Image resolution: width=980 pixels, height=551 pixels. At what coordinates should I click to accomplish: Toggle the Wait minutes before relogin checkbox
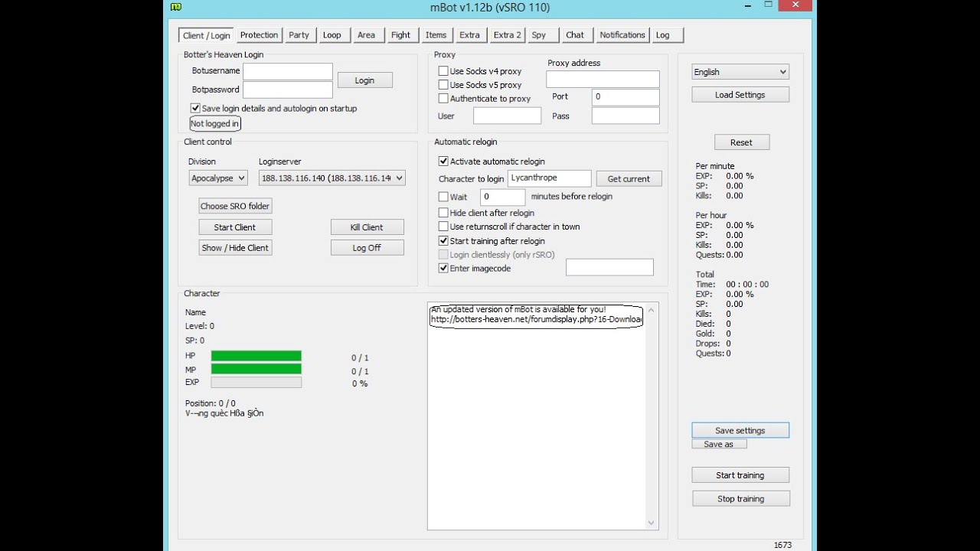[443, 197]
